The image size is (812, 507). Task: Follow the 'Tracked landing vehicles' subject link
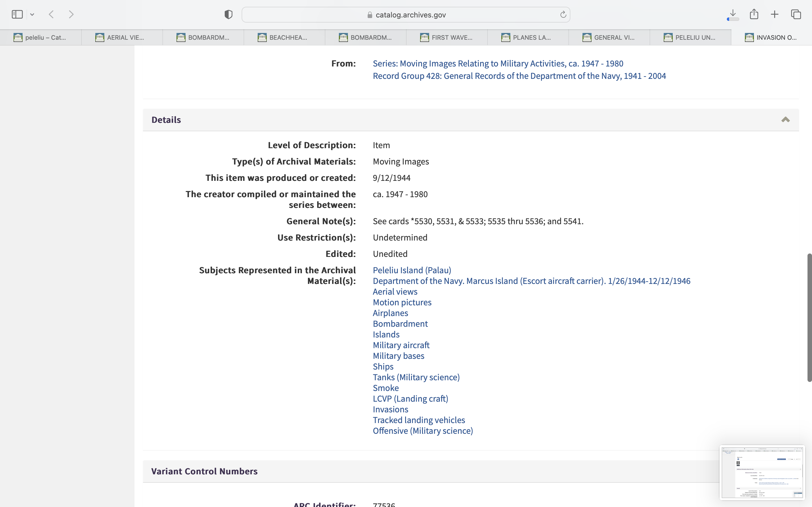[419, 420]
